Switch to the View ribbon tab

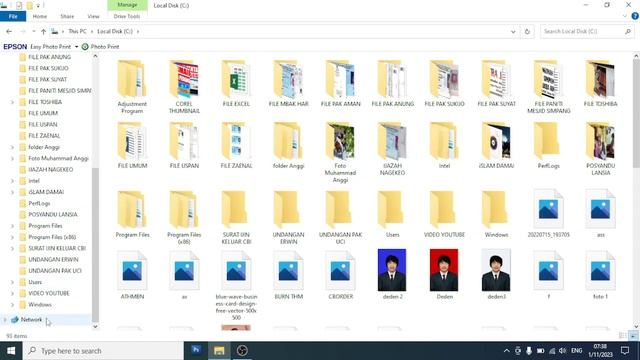point(93,16)
